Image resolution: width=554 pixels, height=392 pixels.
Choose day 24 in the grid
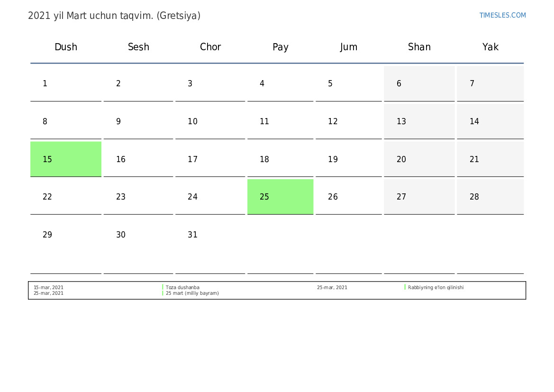(x=210, y=197)
